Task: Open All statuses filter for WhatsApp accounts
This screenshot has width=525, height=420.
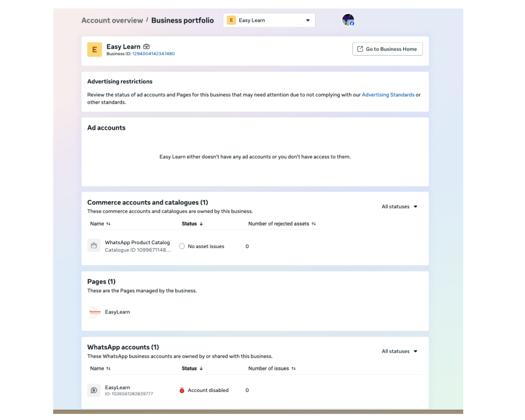Action: [x=399, y=352]
